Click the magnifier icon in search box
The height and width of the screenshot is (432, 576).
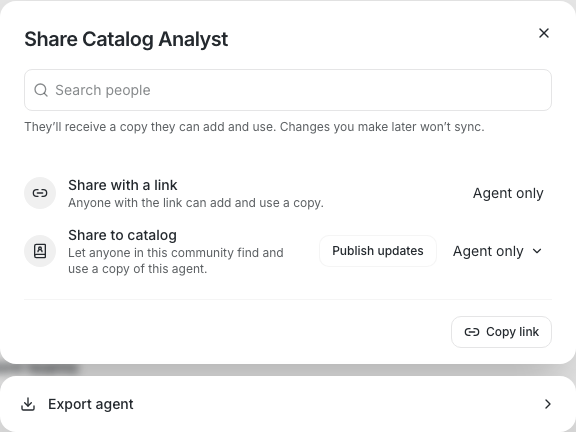[41, 90]
